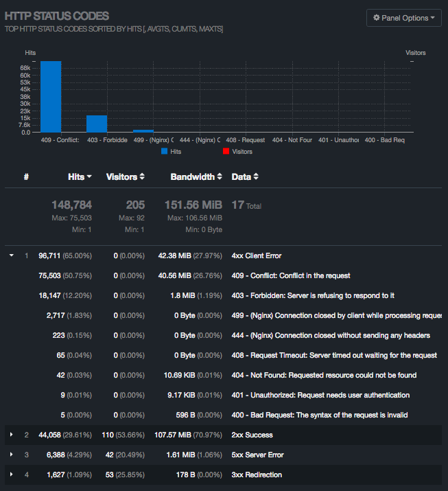Click the 403 Forbidden bar in chart
448x491 pixels.
click(97, 124)
